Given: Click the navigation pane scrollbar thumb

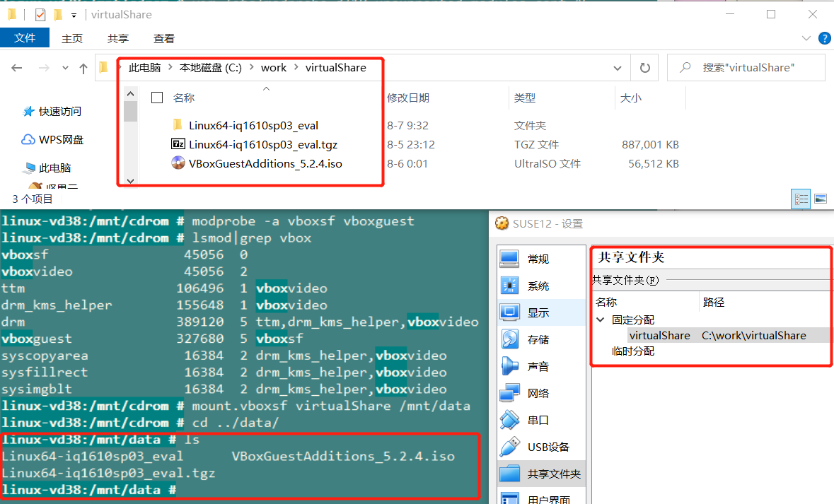Looking at the screenshot, I should (130, 111).
